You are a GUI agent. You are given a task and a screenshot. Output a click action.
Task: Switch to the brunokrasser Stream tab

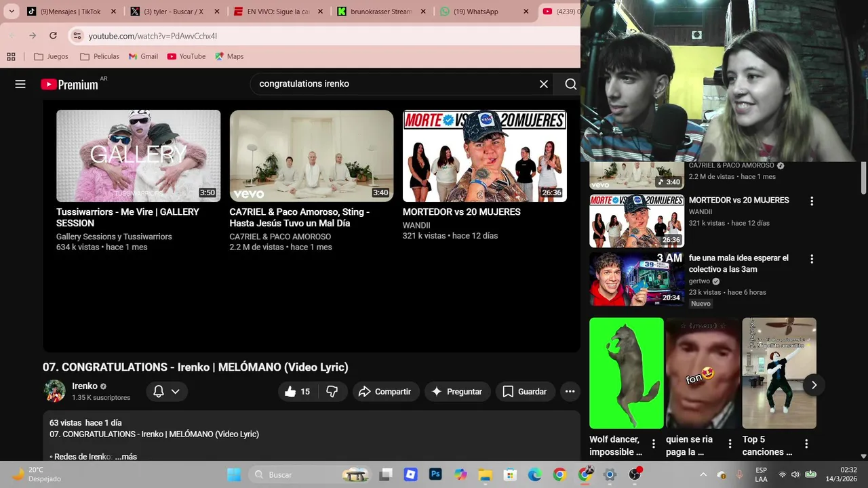click(x=380, y=12)
